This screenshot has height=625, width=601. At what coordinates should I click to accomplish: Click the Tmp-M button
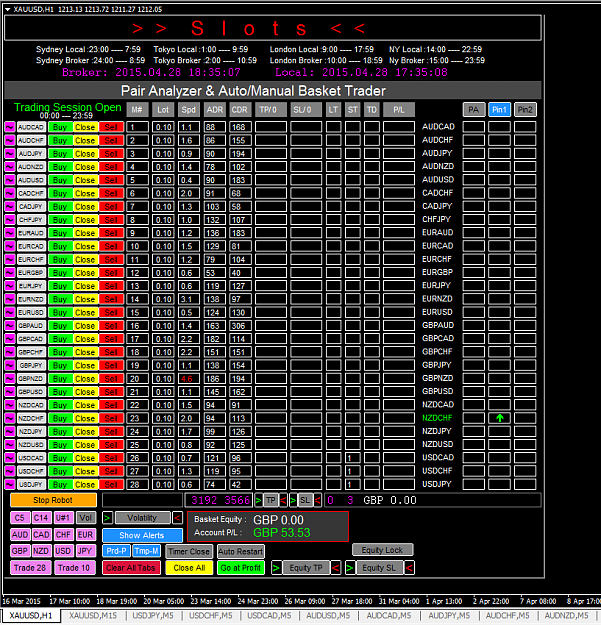(x=147, y=551)
